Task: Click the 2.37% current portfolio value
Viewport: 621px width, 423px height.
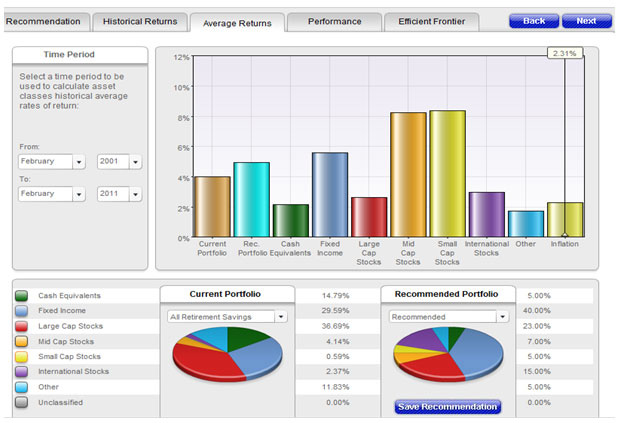Action: click(x=338, y=372)
